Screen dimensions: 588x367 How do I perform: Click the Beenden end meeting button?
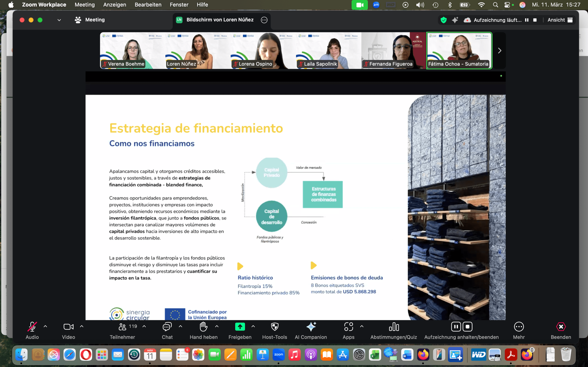click(x=561, y=327)
